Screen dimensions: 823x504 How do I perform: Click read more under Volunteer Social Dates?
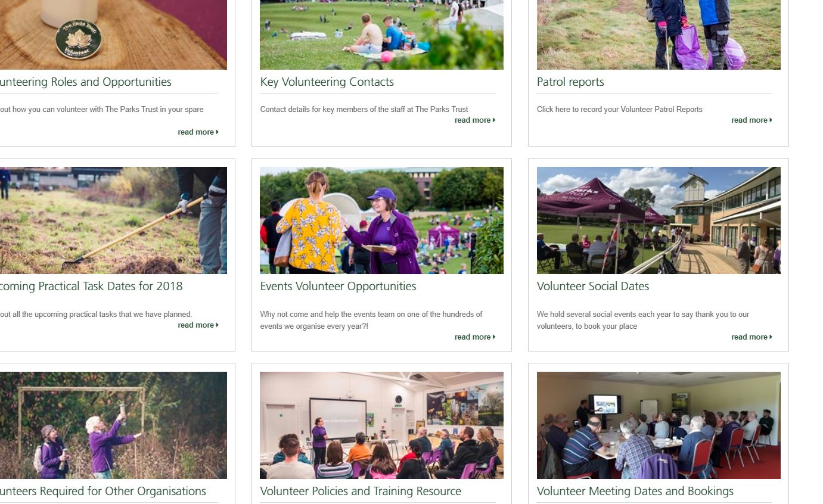coord(751,337)
